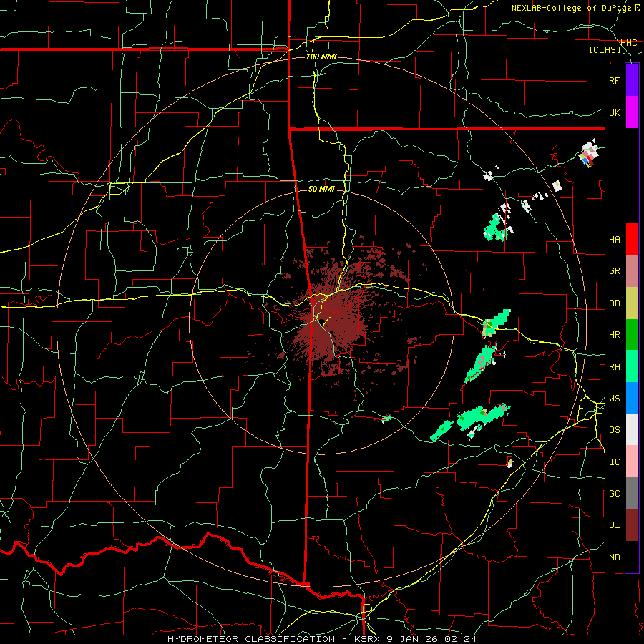Image resolution: width=644 pixels, height=644 pixels.
Task: Click the BI legend label
Action: click(614, 525)
